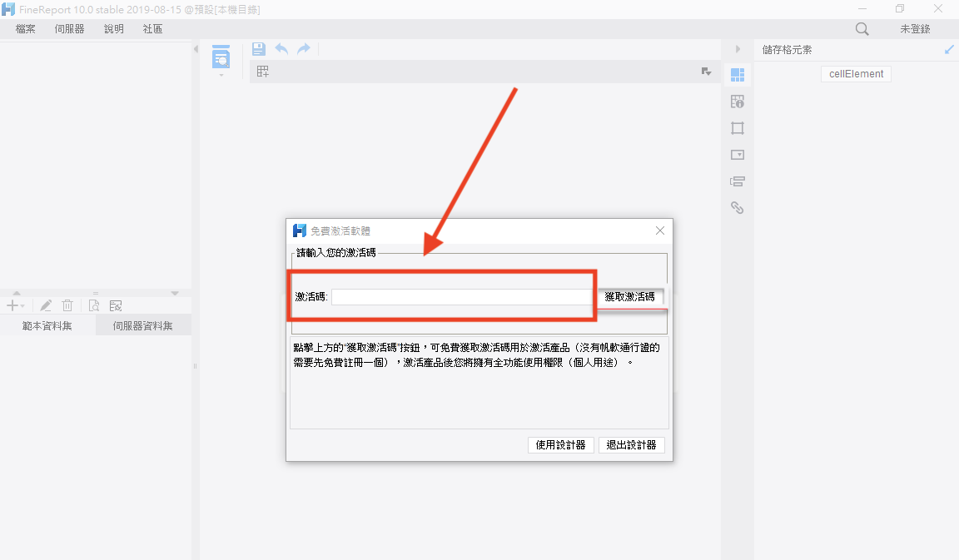
Task: Click the pin icon beside 儲存格元素
Action: [949, 50]
